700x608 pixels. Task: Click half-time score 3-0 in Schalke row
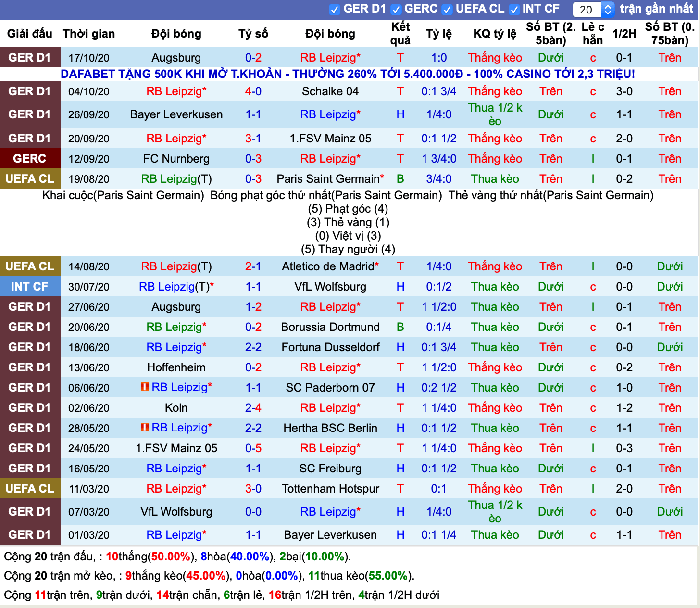coord(624,91)
